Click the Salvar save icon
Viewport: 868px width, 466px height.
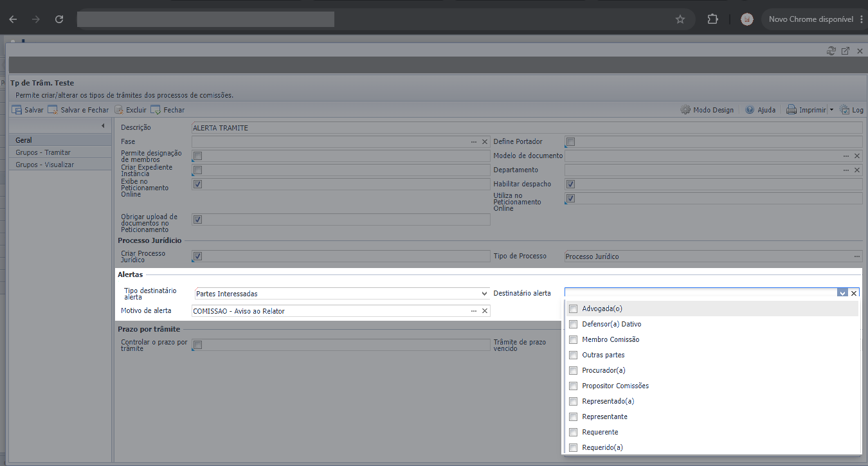[x=17, y=110]
